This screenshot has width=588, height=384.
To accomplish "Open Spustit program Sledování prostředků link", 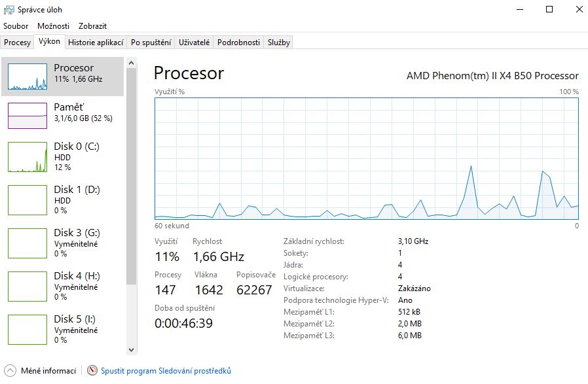I will click(166, 371).
